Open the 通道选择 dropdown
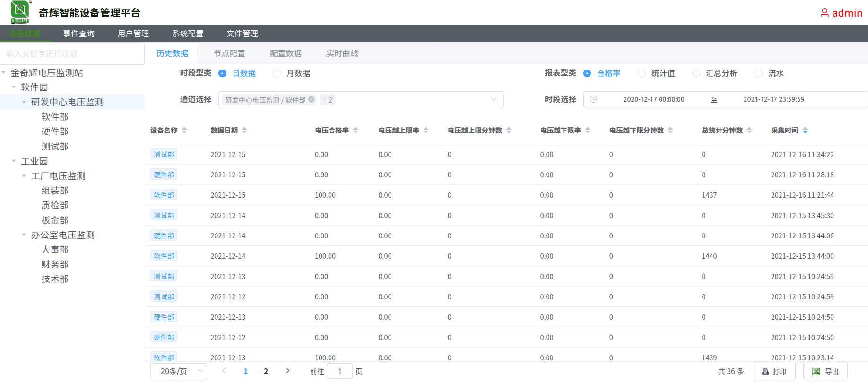The image size is (868, 392). pos(361,100)
